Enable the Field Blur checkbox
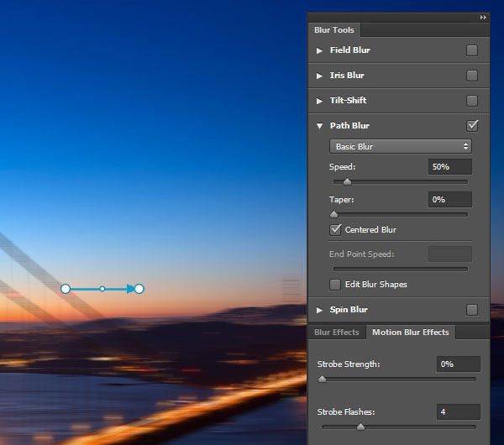 pos(472,50)
